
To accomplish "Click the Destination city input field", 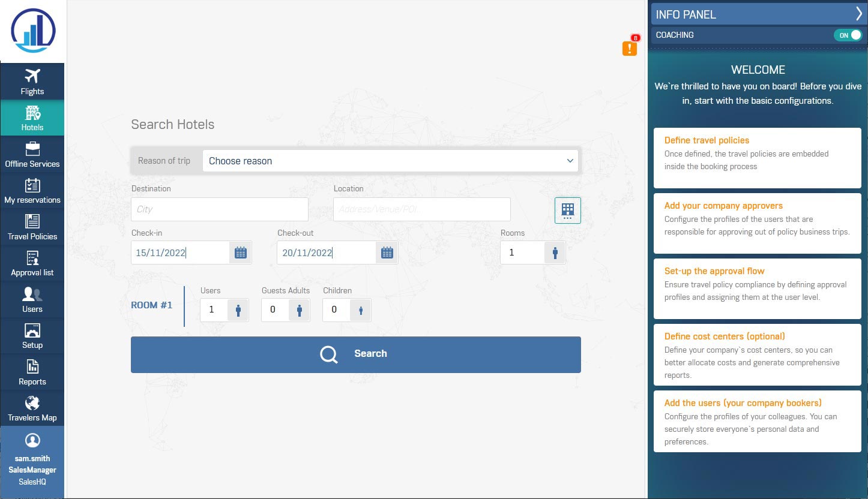I will (219, 209).
